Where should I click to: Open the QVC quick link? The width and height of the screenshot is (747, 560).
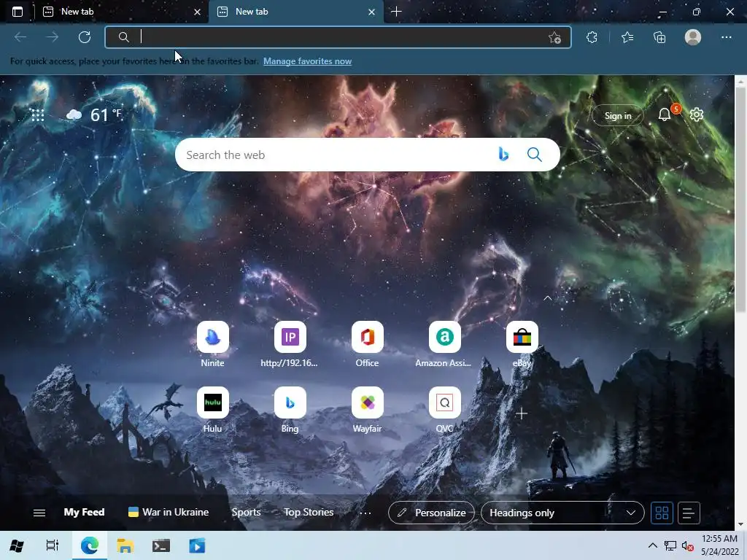tap(444, 410)
